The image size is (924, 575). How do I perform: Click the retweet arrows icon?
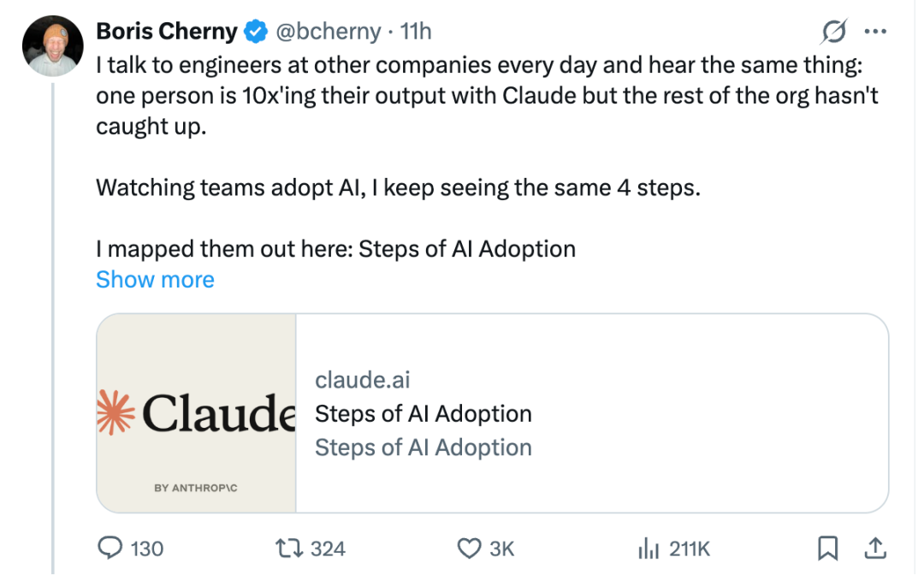[290, 548]
